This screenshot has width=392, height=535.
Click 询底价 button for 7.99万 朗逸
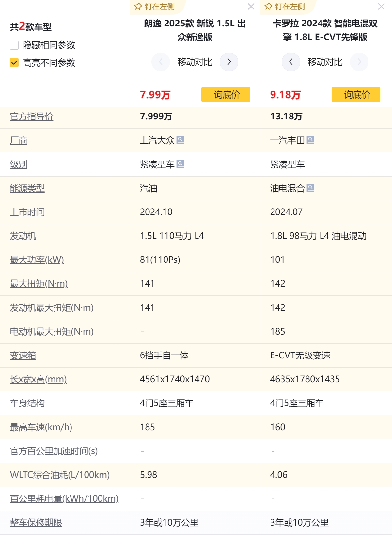[x=226, y=94]
